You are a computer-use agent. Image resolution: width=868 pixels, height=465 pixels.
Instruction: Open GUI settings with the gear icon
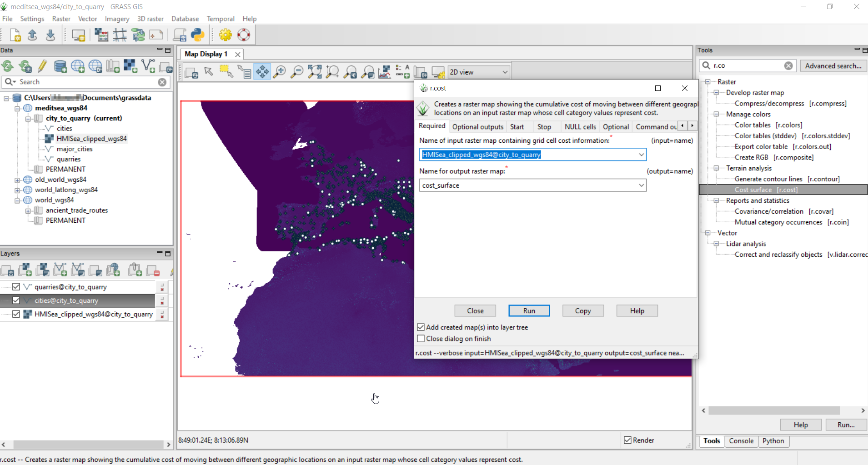225,35
